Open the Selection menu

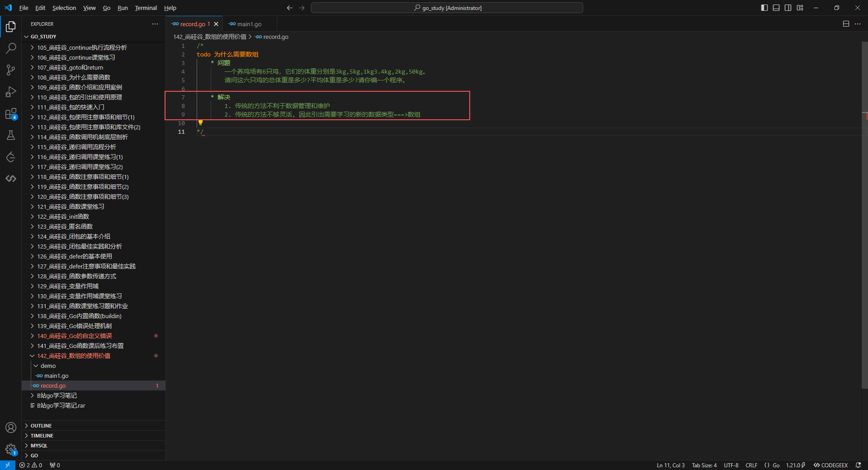click(x=64, y=8)
